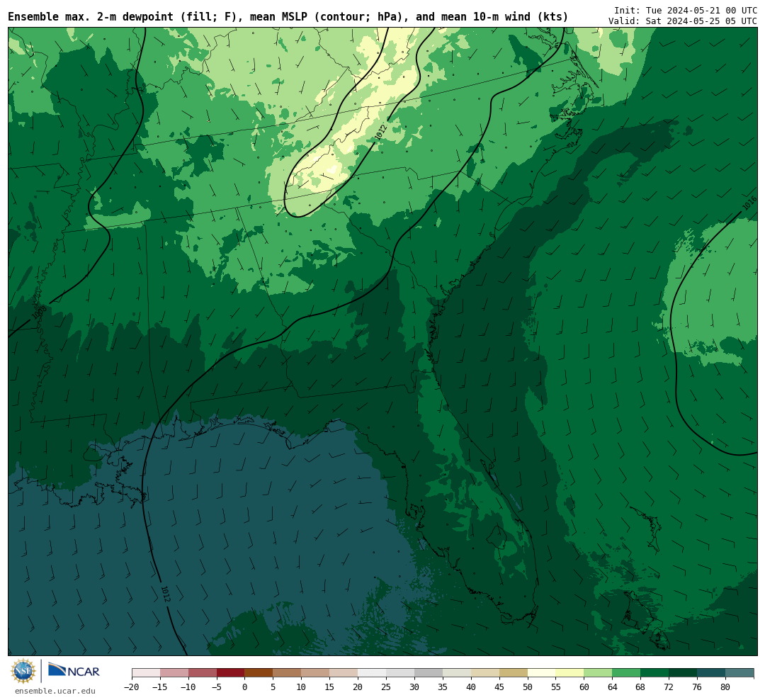Image resolution: width=765 pixels, height=700 pixels.
Task: Click the '-5' colorbar tick label
Action: click(x=217, y=687)
